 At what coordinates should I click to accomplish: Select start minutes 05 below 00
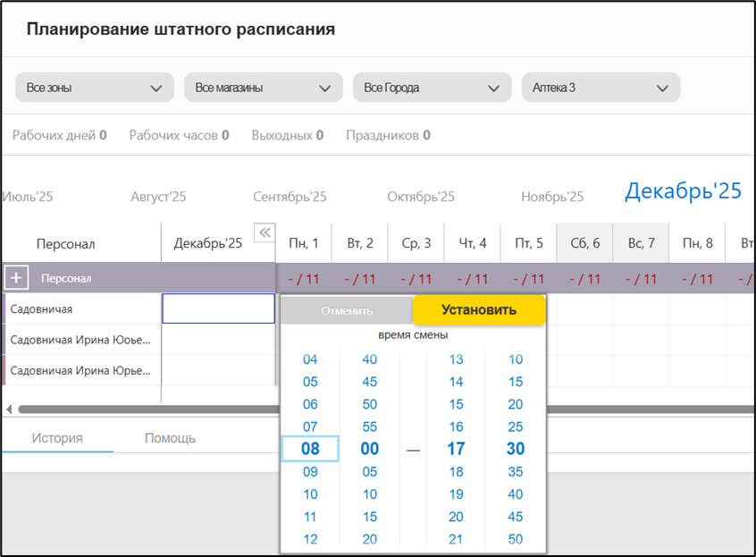pos(369,471)
